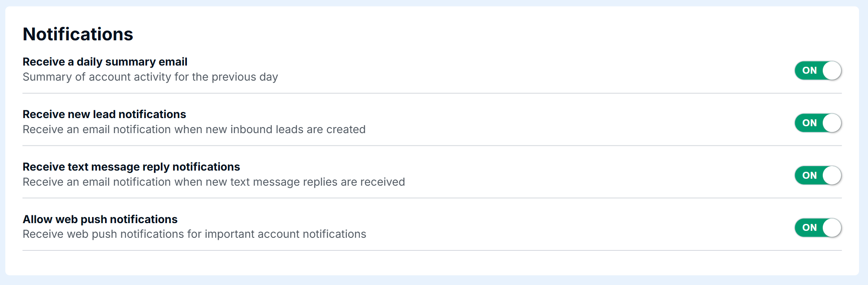This screenshot has height=285, width=868.
Task: Click the white knob on daily summary toggle
Action: [x=831, y=70]
